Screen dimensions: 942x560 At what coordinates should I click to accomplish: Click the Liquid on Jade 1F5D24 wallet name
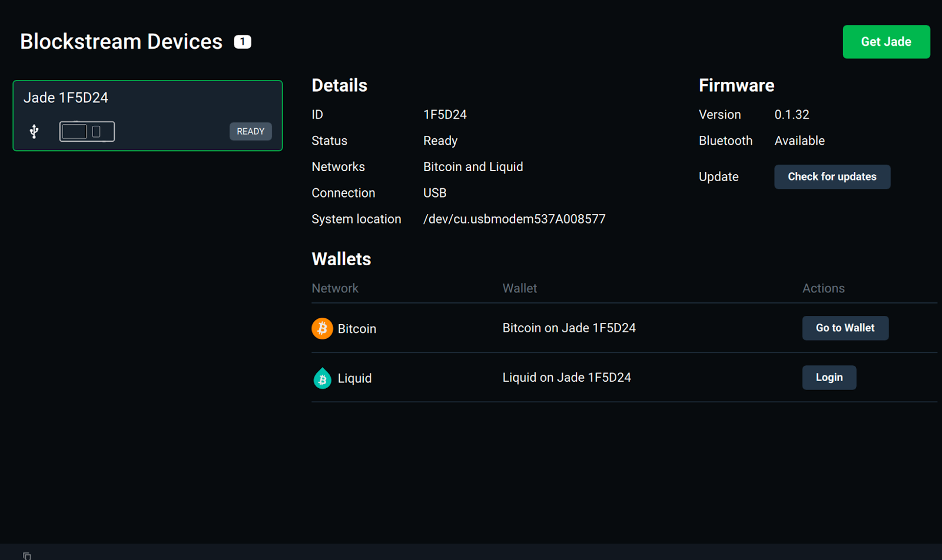(x=566, y=377)
